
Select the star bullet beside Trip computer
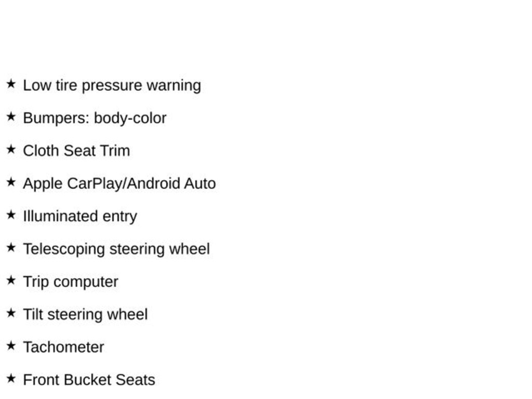(11, 280)
